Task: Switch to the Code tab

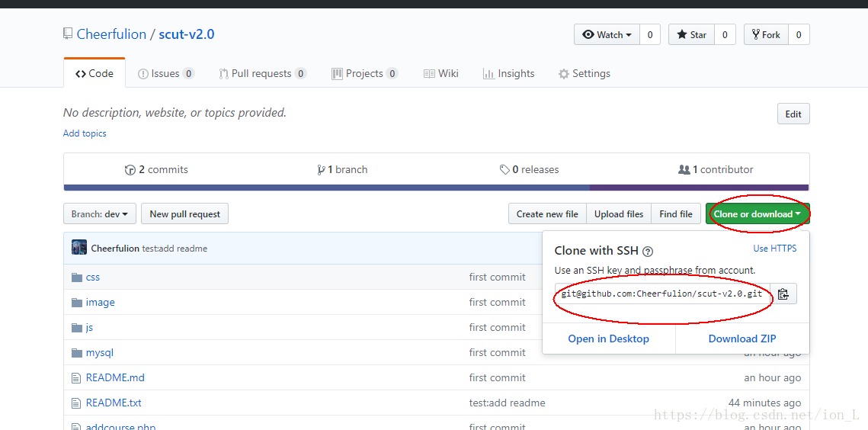Action: pyautogui.click(x=94, y=74)
